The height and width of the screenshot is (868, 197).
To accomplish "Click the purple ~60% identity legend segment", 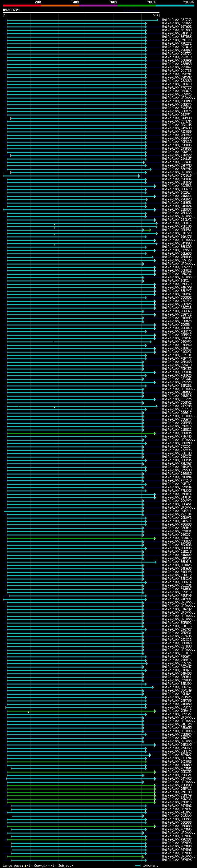I will [x=99, y=6].
